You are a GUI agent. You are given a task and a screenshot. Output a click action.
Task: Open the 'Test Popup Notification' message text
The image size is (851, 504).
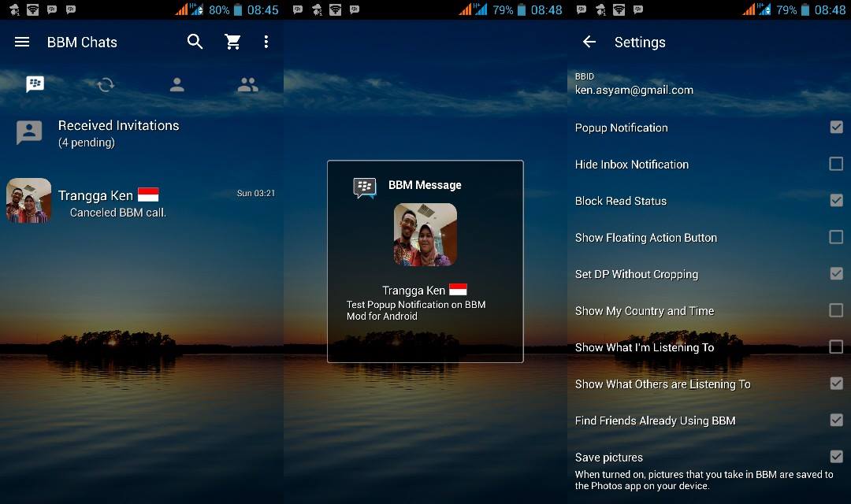(x=416, y=310)
